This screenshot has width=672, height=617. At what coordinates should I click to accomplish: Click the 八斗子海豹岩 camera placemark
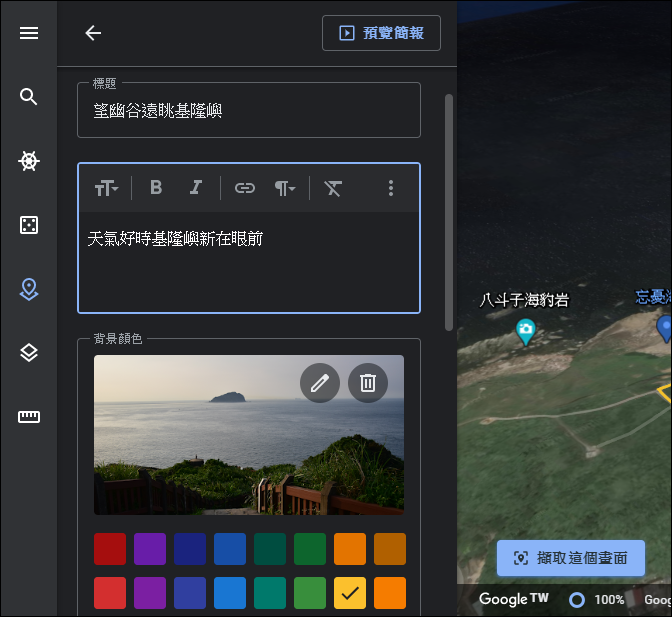[525, 332]
